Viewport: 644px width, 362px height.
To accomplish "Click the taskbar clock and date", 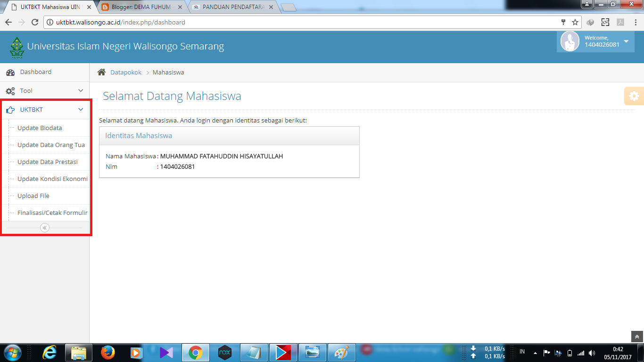I will click(x=618, y=353).
